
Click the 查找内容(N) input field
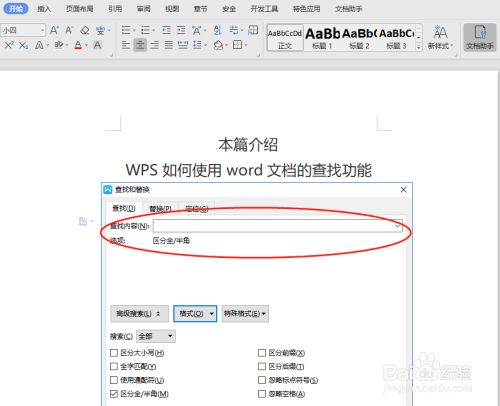[277, 226]
